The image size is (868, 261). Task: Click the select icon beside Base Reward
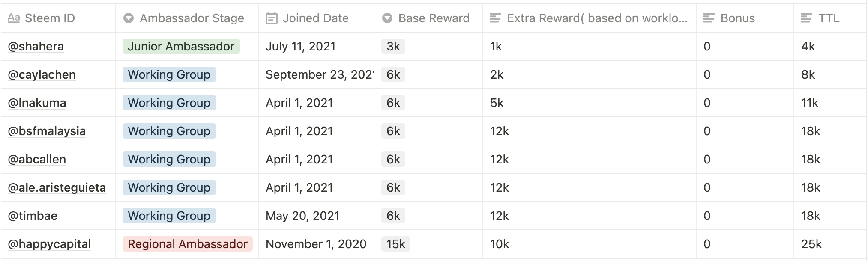pos(387,18)
